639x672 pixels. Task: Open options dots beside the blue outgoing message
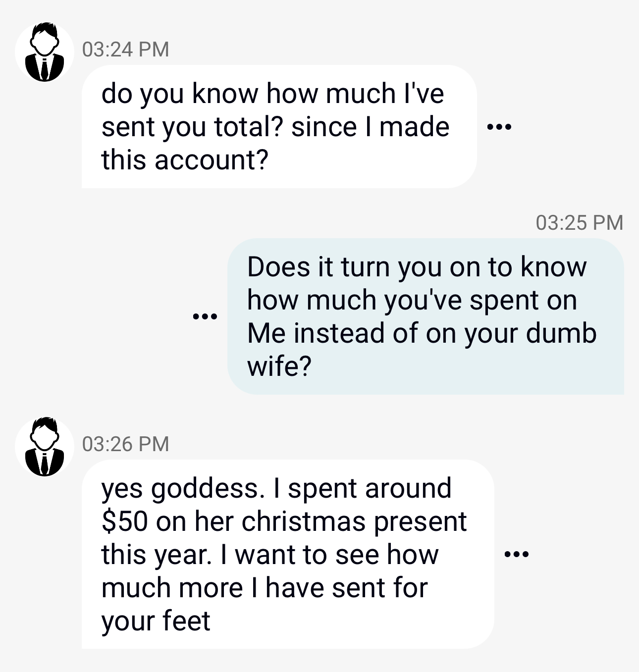[x=205, y=316]
